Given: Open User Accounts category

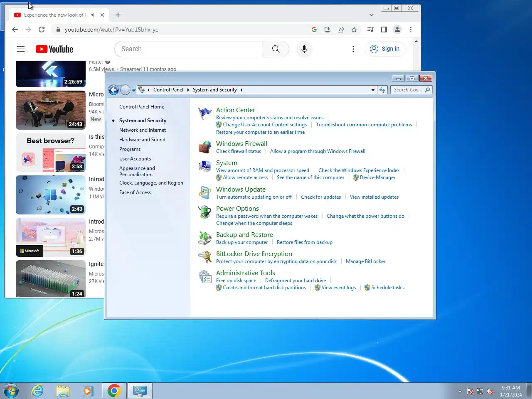Looking at the screenshot, I should (135, 159).
